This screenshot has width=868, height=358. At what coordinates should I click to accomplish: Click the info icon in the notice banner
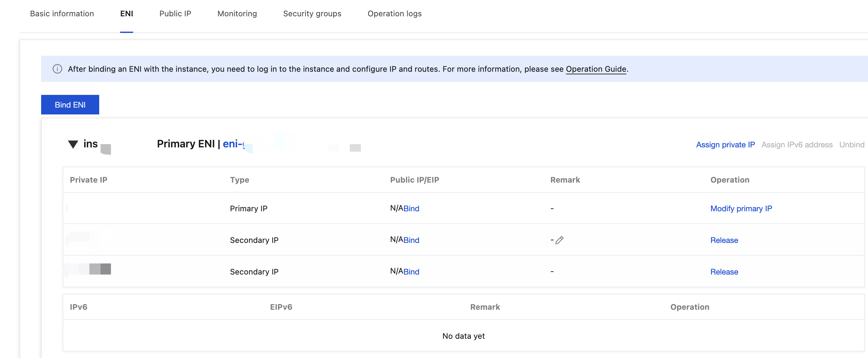pyautogui.click(x=57, y=69)
